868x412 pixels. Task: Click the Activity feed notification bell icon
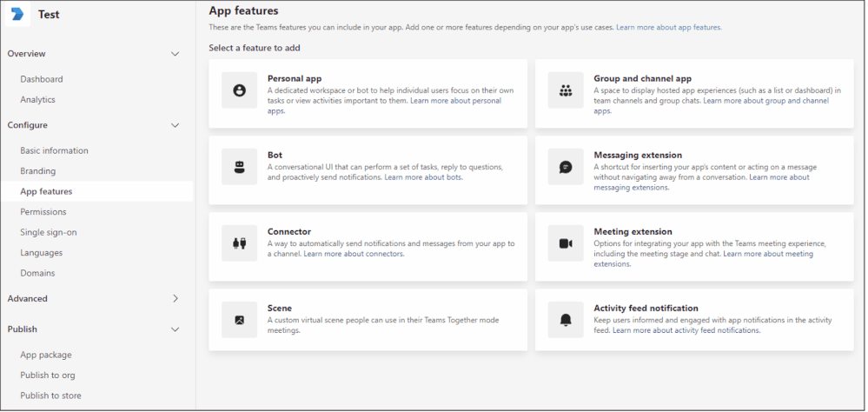[566, 320]
